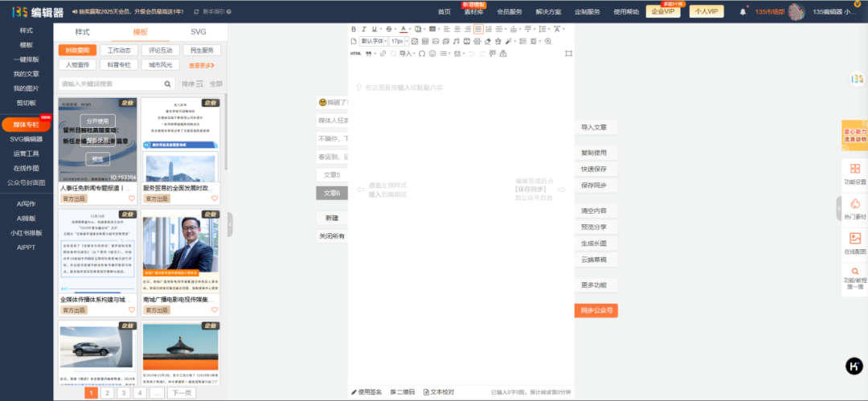
Task: Click 清空内容 button
Action: [596, 211]
